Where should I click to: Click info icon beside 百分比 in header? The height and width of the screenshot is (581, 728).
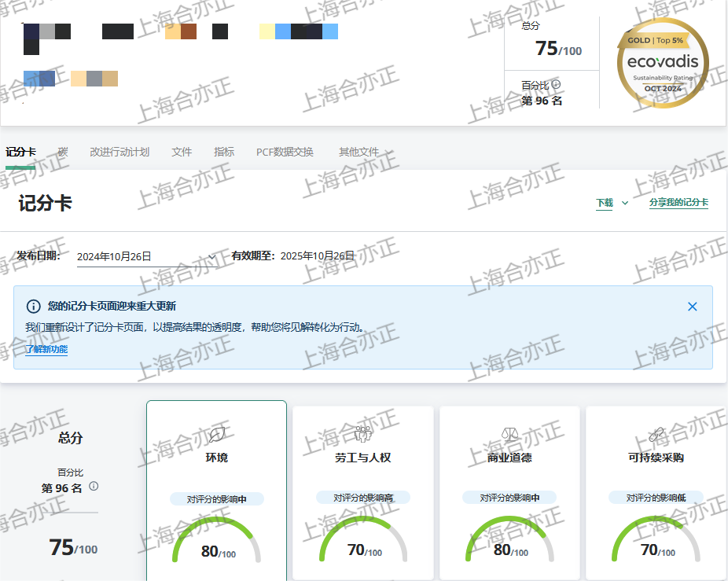[556, 85]
